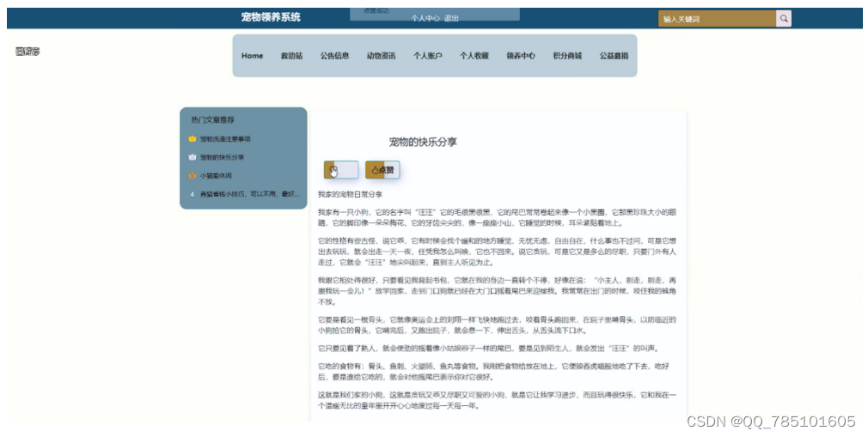
Task: Open article 养猫省钱小技巧 in sidebar
Action: pyautogui.click(x=249, y=194)
